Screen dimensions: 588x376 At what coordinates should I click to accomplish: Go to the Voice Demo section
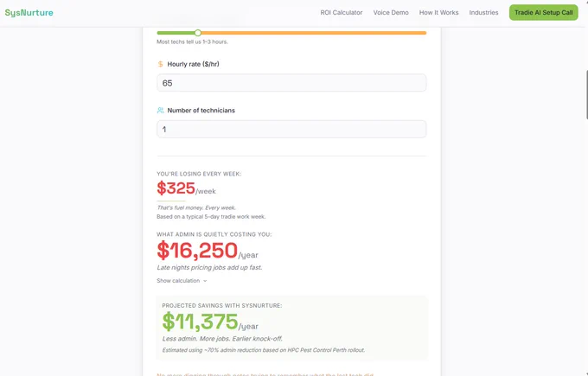pos(391,12)
